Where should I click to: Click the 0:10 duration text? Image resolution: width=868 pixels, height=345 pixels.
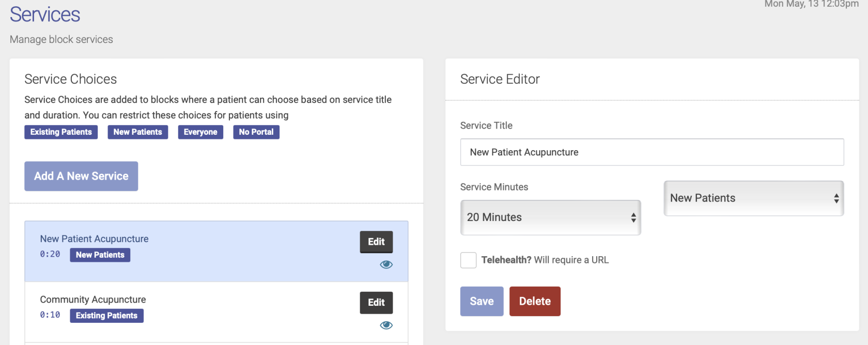(50, 315)
